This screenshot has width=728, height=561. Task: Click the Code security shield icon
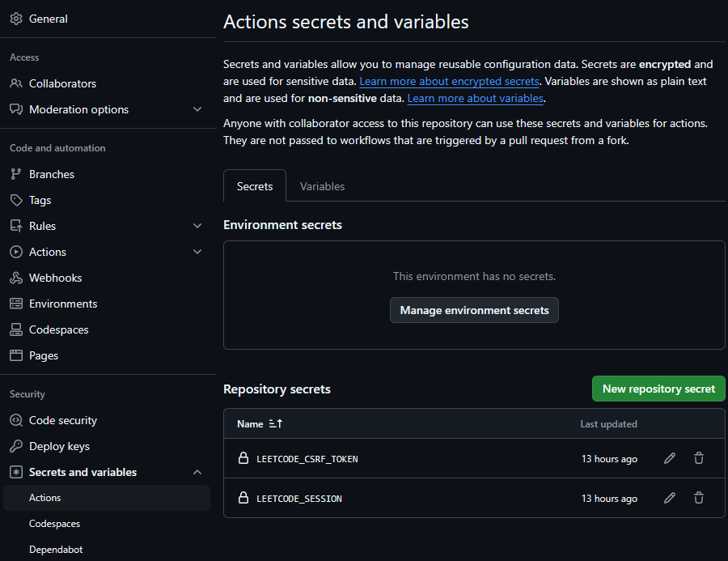[16, 420]
